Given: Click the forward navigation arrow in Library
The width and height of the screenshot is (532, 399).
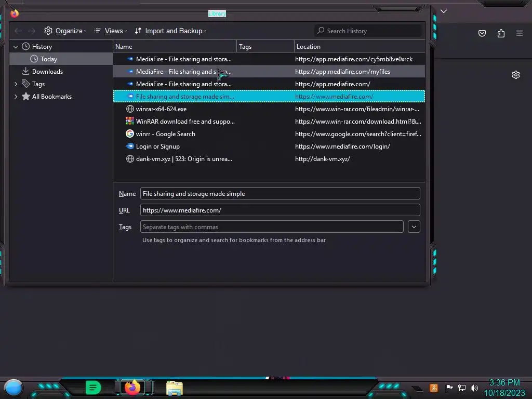Looking at the screenshot, I should (x=32, y=31).
